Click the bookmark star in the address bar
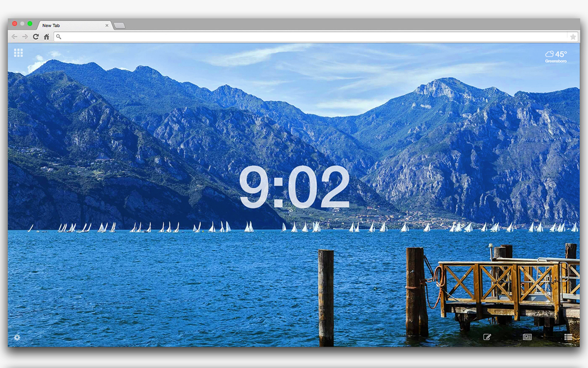 point(573,37)
